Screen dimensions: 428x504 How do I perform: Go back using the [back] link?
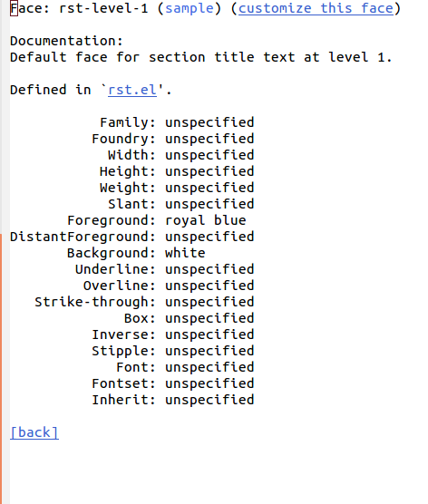click(34, 432)
